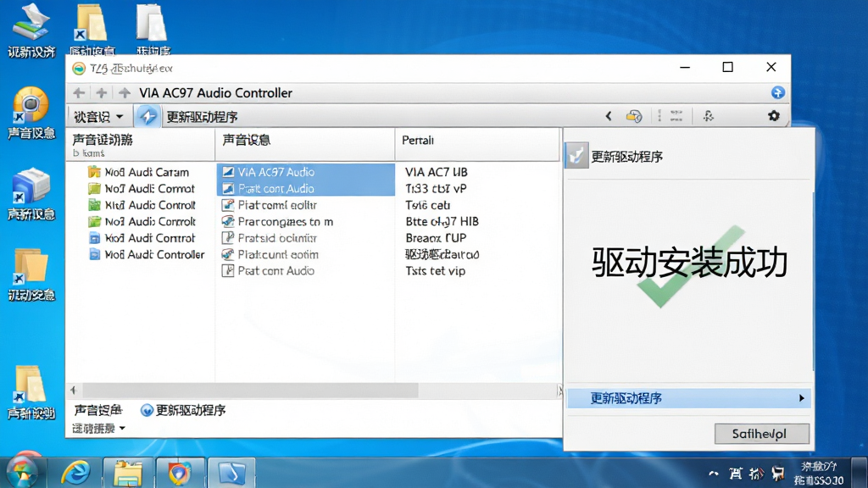Click 更新驱动程序 in the toolbar
868x488 pixels.
202,117
